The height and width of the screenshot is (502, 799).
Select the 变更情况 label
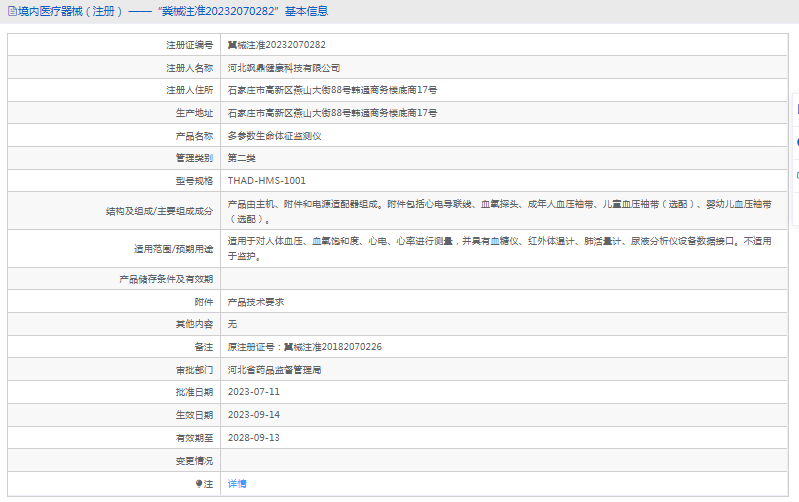(194, 461)
